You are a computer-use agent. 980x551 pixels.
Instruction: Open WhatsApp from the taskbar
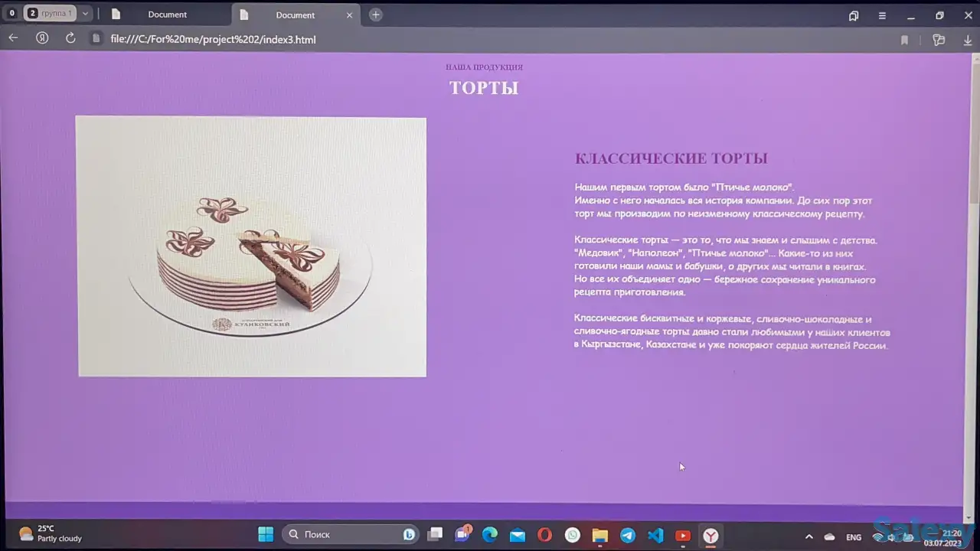point(573,535)
